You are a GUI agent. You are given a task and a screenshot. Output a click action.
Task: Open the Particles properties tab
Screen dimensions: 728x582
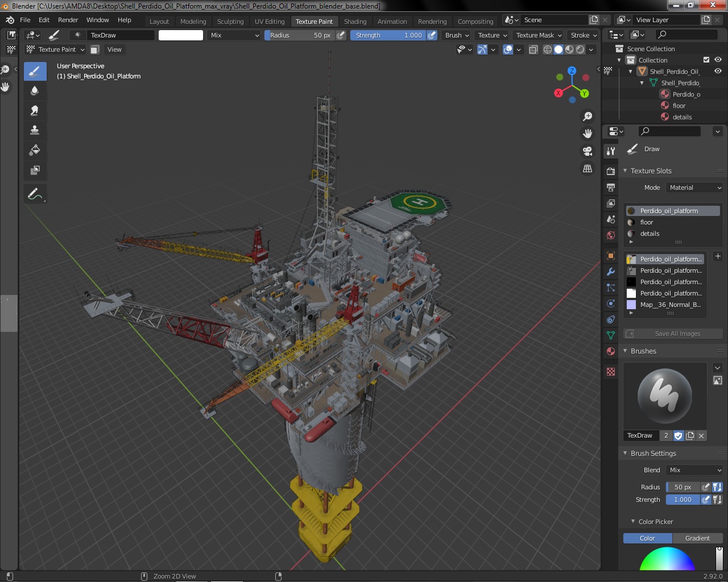point(611,288)
